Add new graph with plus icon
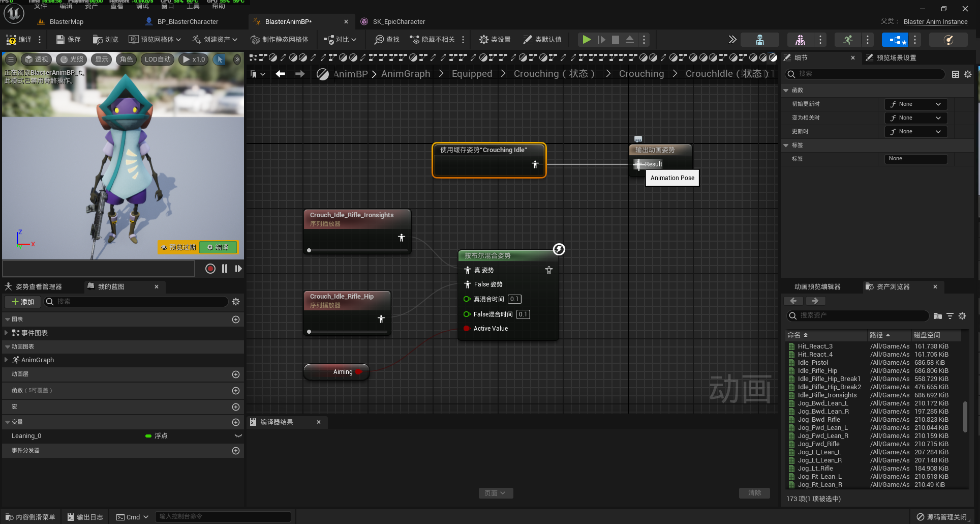 236,319
